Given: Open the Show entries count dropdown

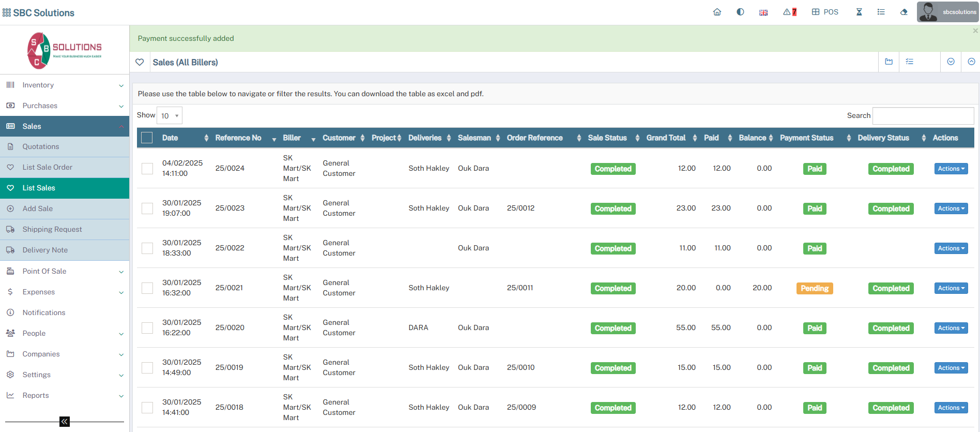Looking at the screenshot, I should click(170, 116).
